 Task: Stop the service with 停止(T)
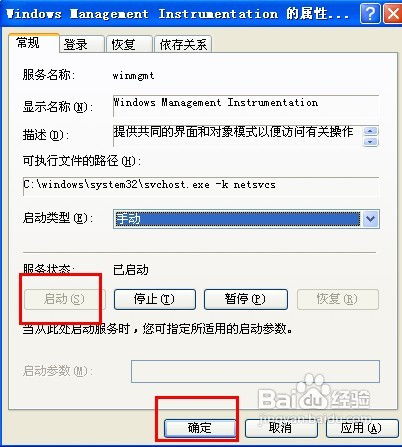coord(154,299)
